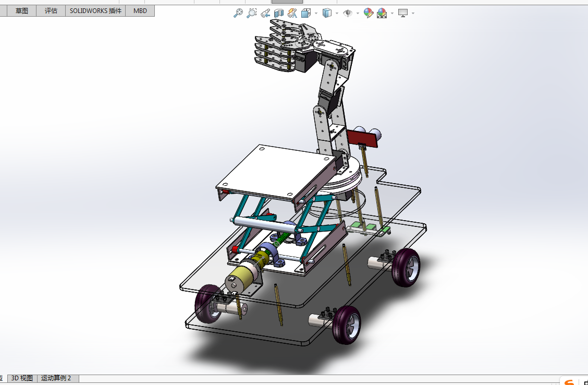Click the Edit Appearance icon
The height and width of the screenshot is (385, 588).
coord(368,13)
